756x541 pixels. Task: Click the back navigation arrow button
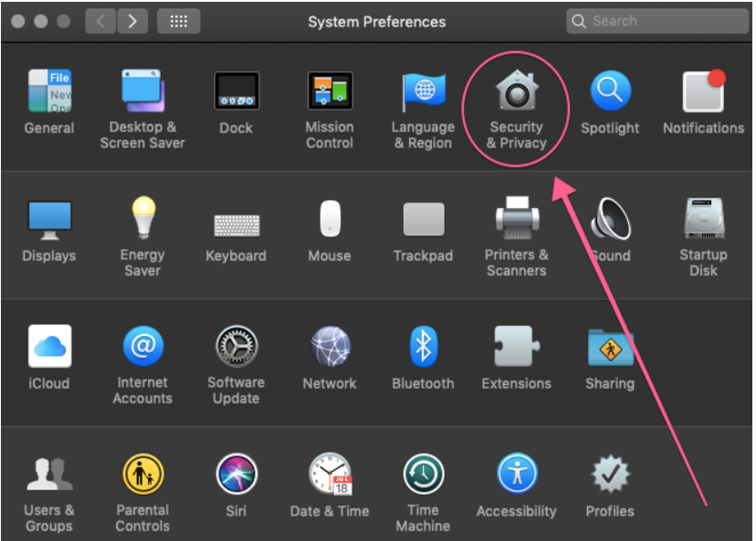pos(100,21)
